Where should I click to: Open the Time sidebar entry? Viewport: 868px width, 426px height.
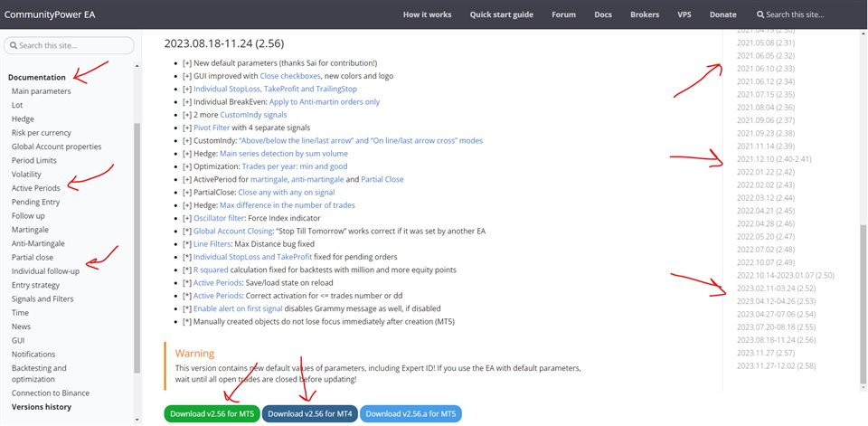coord(20,313)
